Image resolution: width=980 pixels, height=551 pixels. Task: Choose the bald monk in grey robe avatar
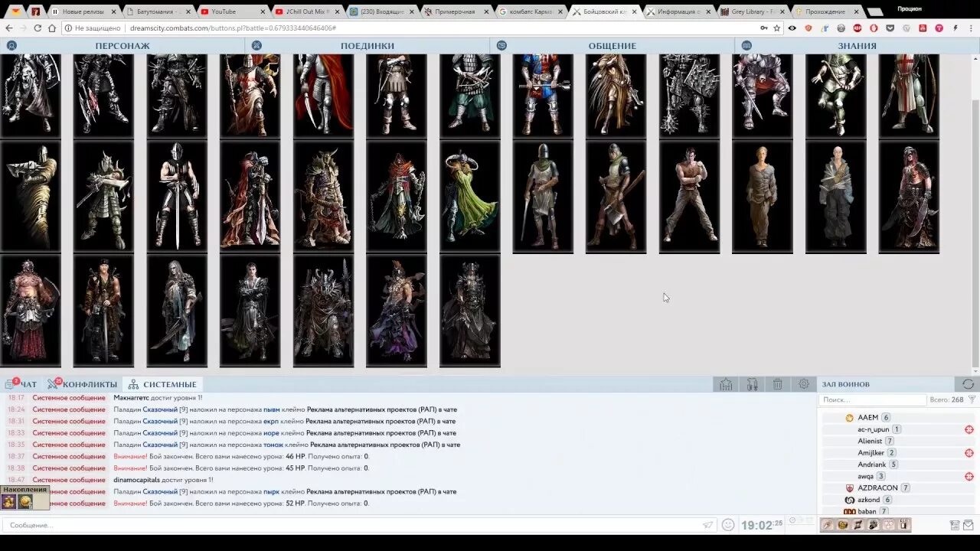pyautogui.click(x=835, y=197)
